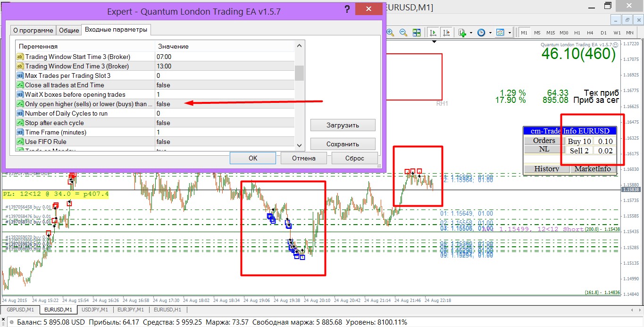The height and width of the screenshot is (327, 644).
Task: Click parameter list scrollbar up arrow
Action: [x=299, y=46]
